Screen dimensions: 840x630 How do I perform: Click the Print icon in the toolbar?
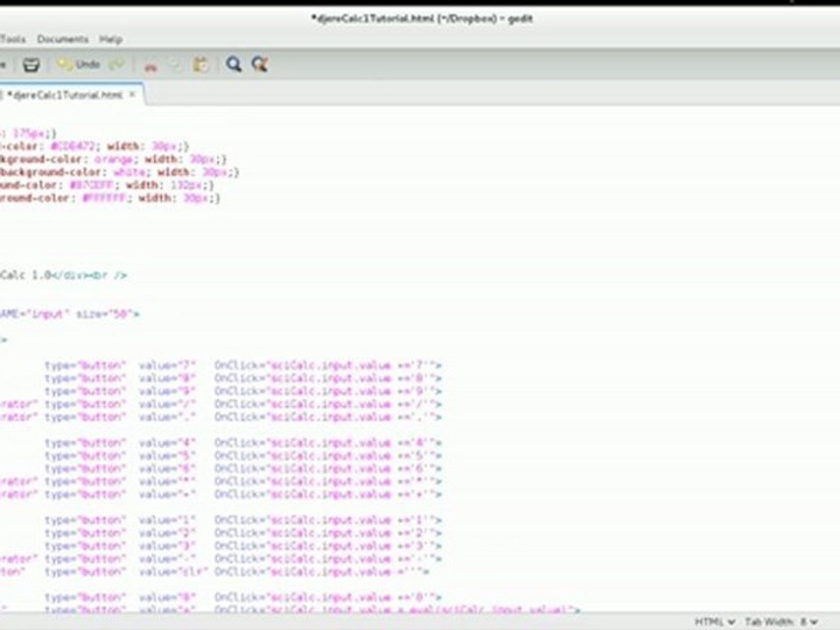(31, 65)
